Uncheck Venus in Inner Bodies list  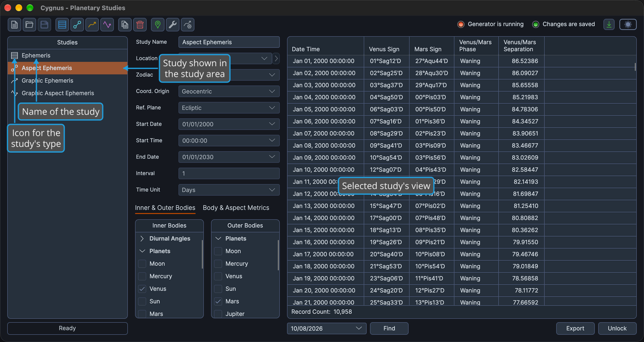pos(142,289)
